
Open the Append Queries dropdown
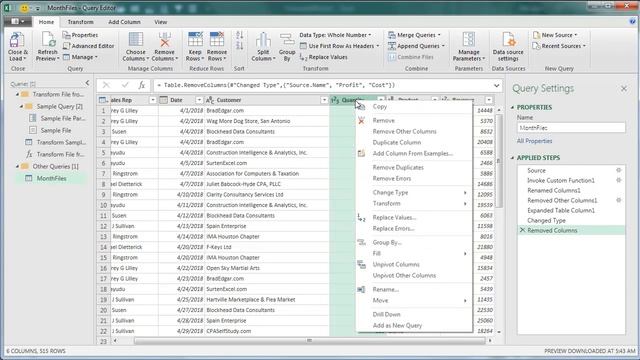coord(416,46)
